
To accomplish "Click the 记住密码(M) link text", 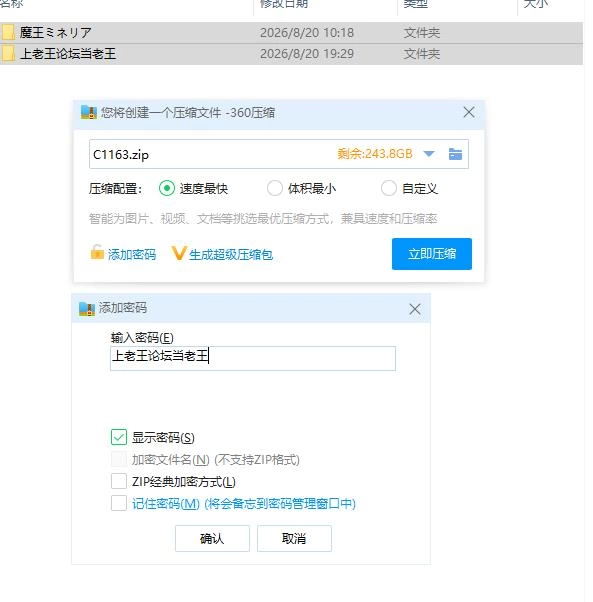I will (166, 503).
